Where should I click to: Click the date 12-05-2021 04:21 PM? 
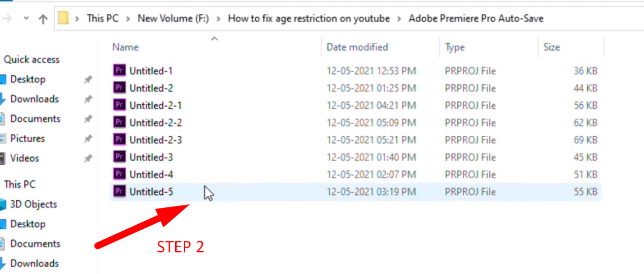click(x=371, y=105)
